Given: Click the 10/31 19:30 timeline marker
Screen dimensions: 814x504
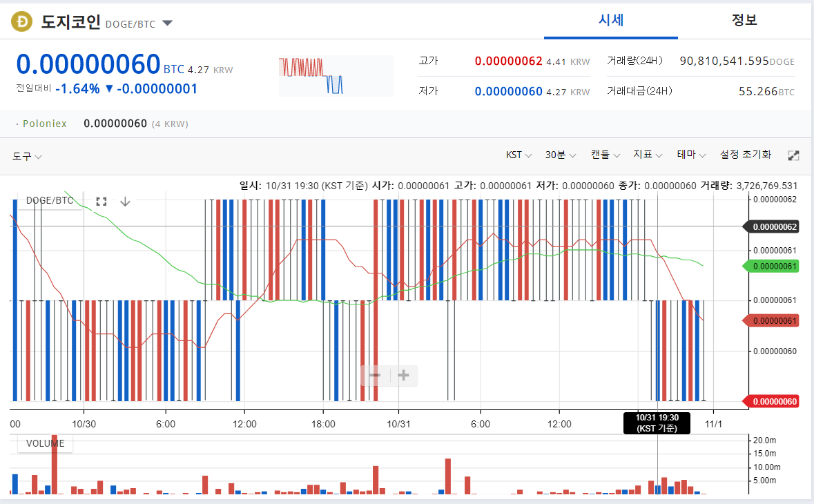Looking at the screenshot, I should tap(657, 423).
